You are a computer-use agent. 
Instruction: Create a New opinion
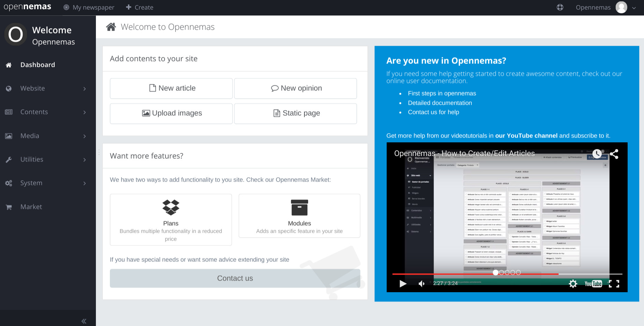pyautogui.click(x=296, y=88)
